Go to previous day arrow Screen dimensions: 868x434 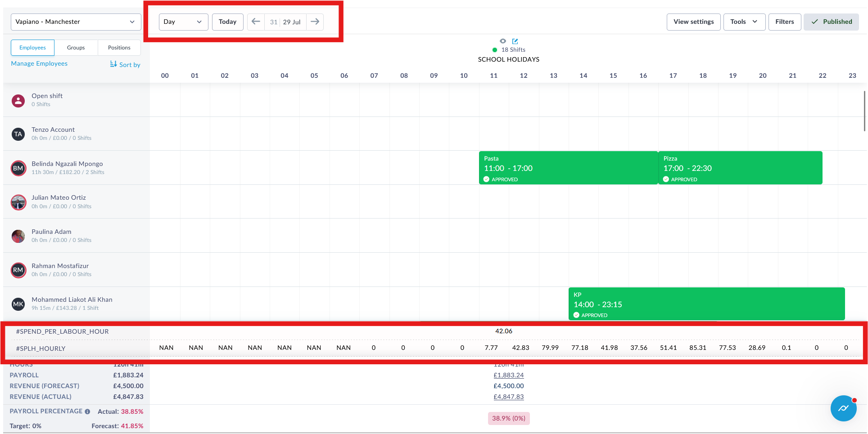256,22
